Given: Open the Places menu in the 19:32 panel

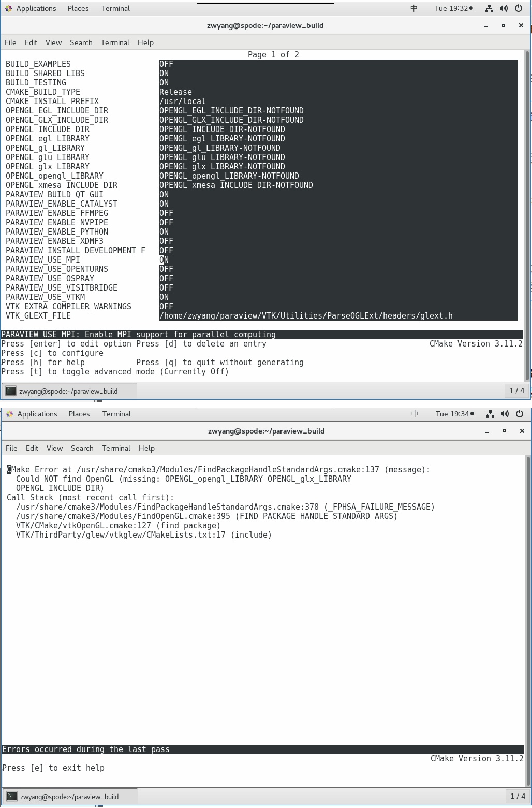Looking at the screenshot, I should click(x=78, y=8).
